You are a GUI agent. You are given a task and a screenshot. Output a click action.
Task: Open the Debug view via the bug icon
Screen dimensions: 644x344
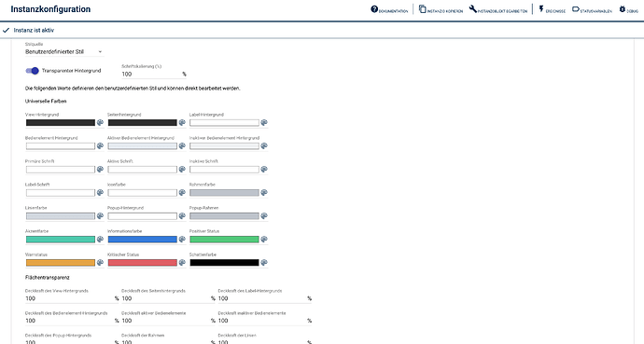click(x=629, y=9)
